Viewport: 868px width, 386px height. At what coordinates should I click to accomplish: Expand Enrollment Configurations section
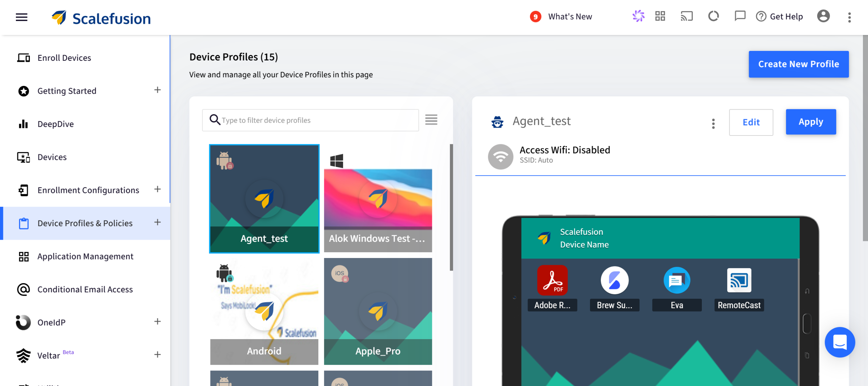point(157,189)
